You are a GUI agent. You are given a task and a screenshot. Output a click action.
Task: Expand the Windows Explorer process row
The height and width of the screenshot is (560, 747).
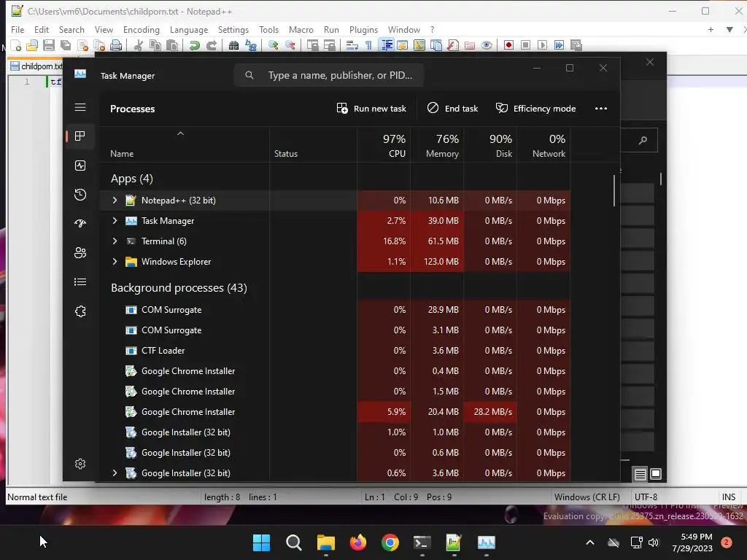click(x=115, y=262)
